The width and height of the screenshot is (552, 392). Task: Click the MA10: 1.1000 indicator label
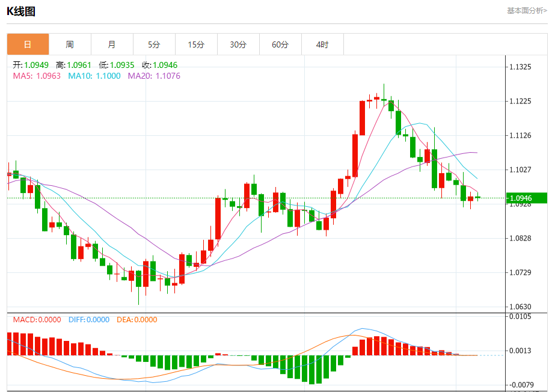(94, 76)
